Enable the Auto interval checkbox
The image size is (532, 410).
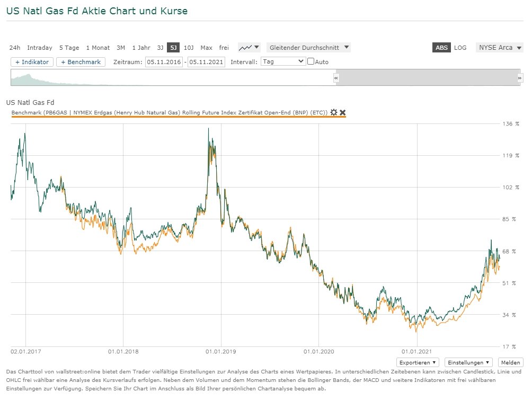(x=311, y=62)
